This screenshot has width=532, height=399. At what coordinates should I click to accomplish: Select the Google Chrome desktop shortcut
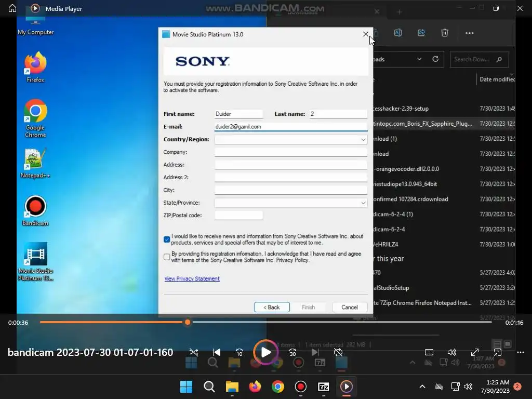point(35,118)
